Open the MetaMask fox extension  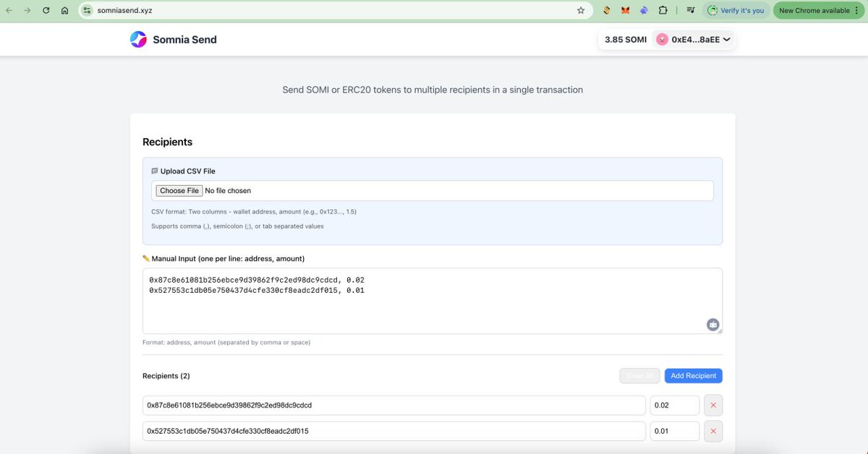coord(625,11)
